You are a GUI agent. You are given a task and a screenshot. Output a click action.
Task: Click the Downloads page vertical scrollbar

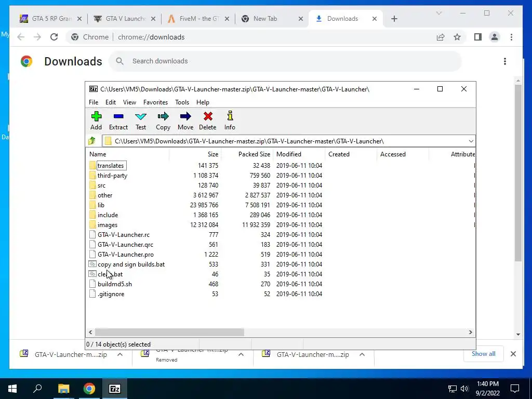point(518,172)
